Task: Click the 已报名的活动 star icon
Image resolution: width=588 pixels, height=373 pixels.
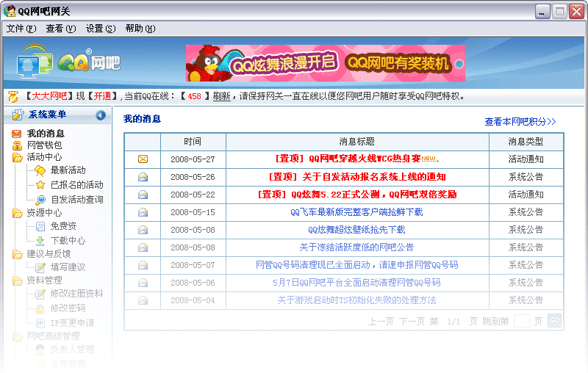Action: coord(40,184)
